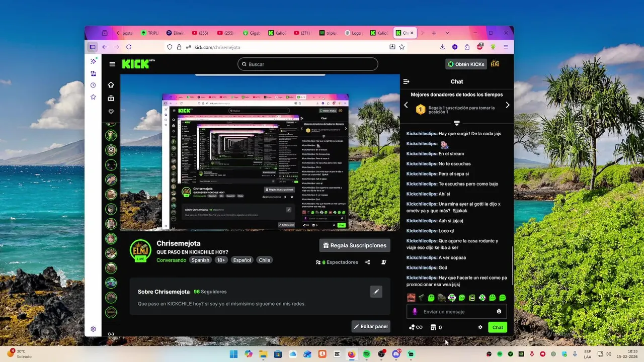This screenshot has height=362, width=644.
Task: Switch to the (271) YouTube tab
Action: [302, 33]
